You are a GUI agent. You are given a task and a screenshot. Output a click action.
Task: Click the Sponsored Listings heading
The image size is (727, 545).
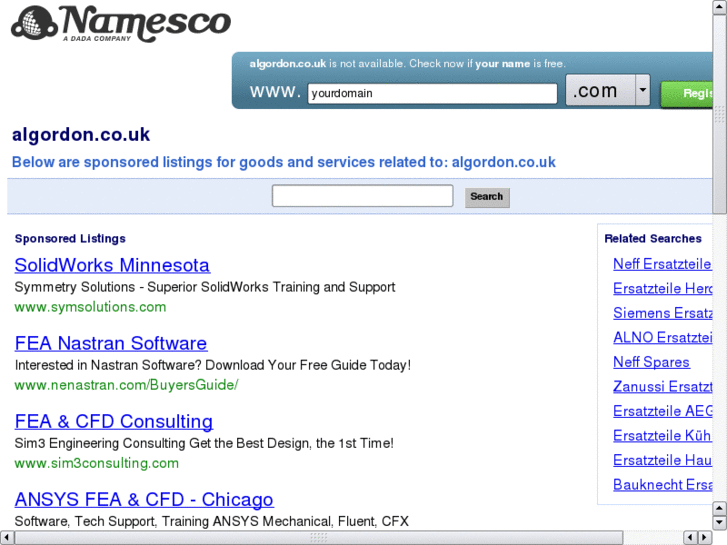[70, 238]
